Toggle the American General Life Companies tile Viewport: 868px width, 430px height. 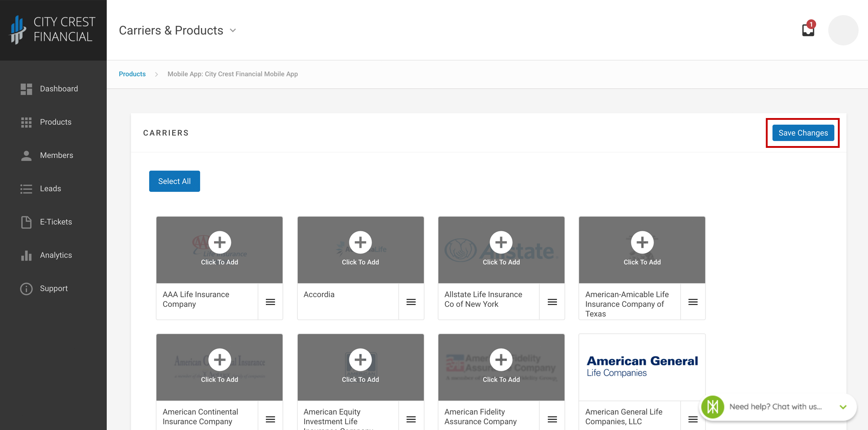[642, 367]
